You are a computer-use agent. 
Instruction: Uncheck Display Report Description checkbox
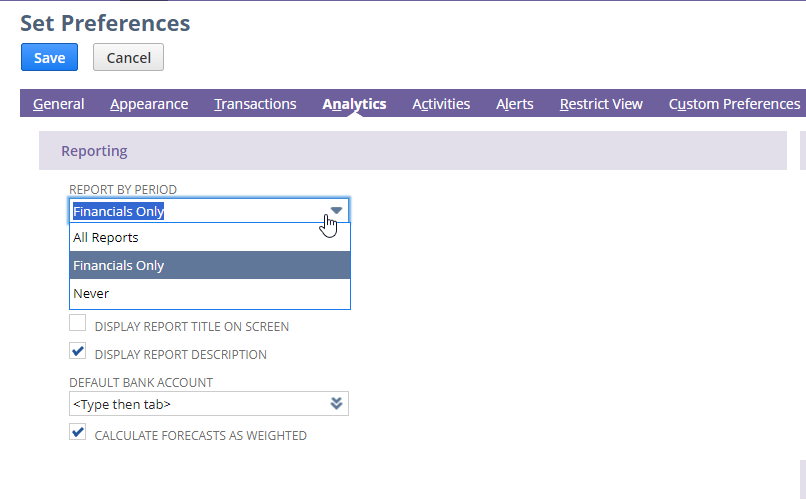pyautogui.click(x=78, y=351)
